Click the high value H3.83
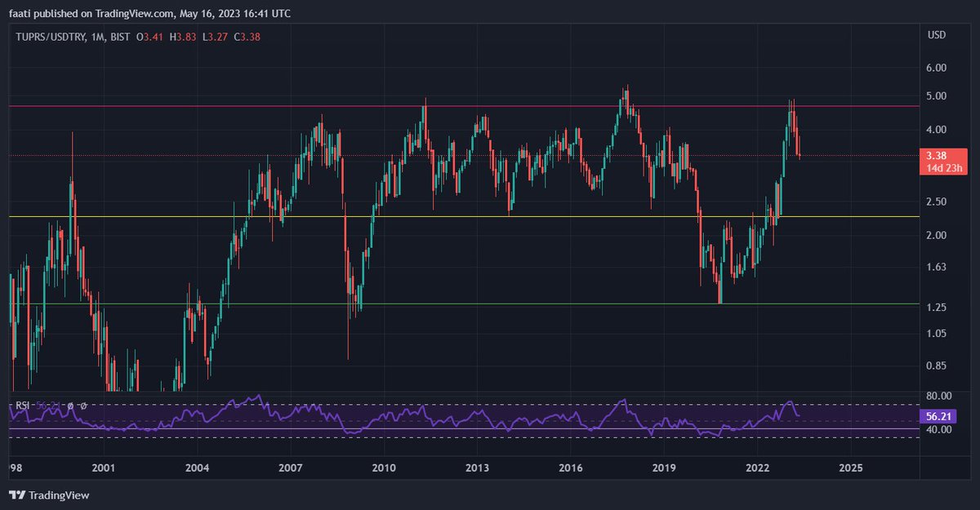The image size is (980, 510). click(185, 36)
